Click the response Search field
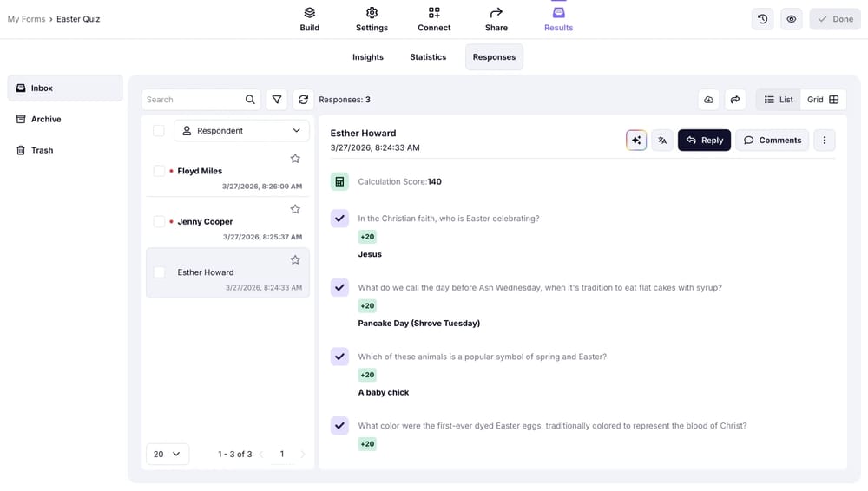Screen dimensions: 868x491 click(193, 100)
